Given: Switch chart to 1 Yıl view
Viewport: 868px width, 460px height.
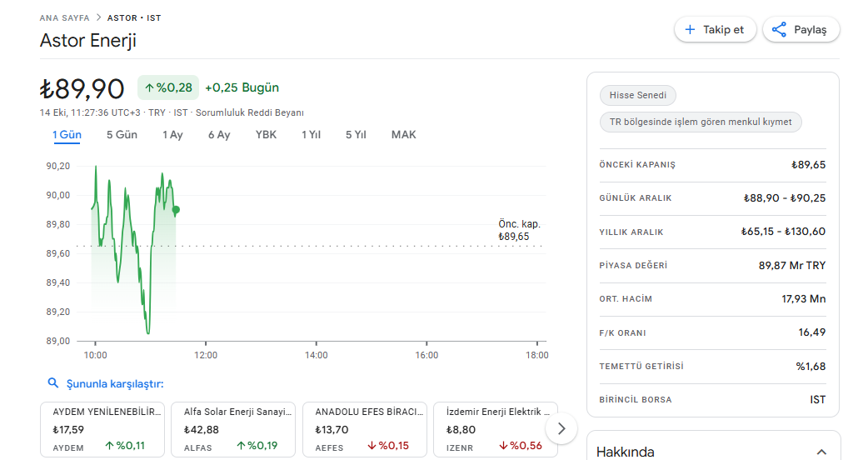Looking at the screenshot, I should click(x=311, y=135).
